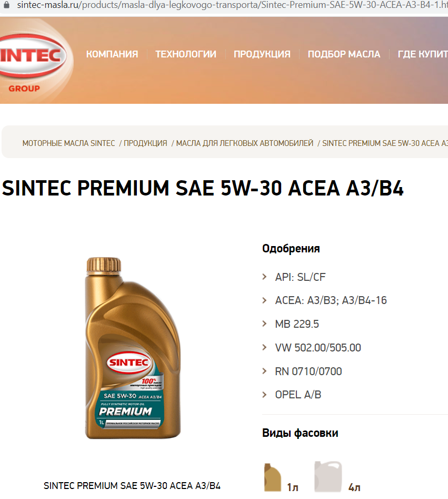Click the arrow beside MB 229.5

(264, 324)
